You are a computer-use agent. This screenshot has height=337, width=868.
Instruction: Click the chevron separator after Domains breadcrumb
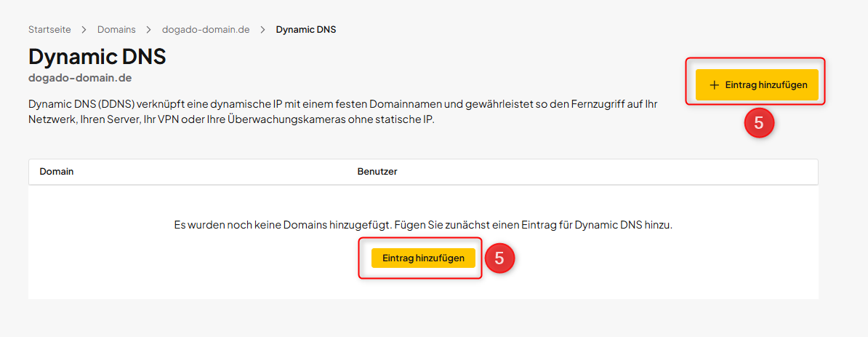(148, 30)
